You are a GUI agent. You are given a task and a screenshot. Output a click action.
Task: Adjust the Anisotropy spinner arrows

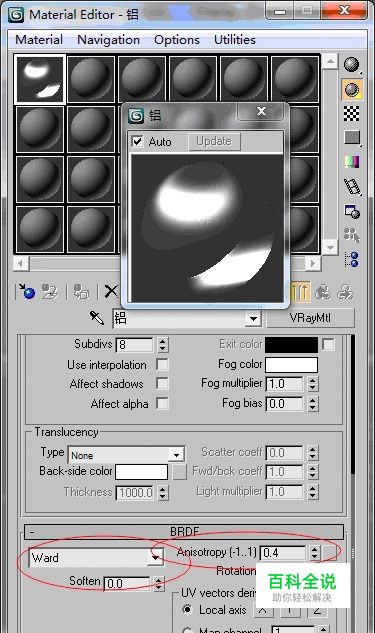click(x=314, y=553)
